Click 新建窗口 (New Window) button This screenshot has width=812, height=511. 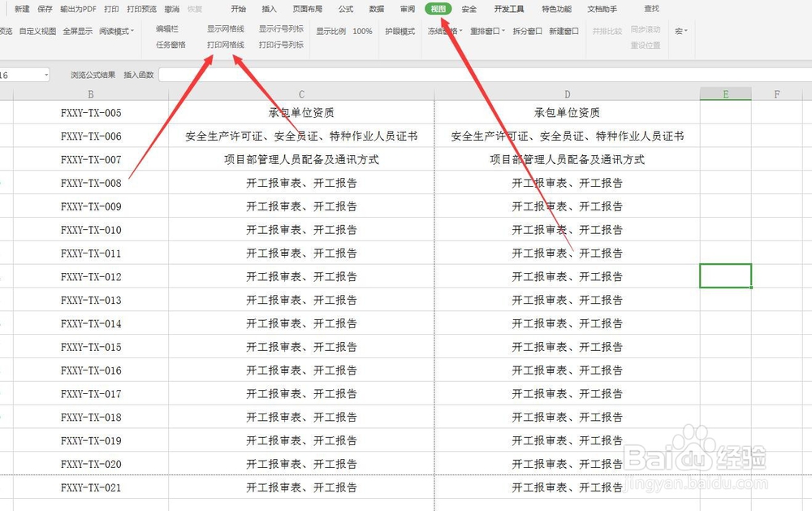[564, 31]
